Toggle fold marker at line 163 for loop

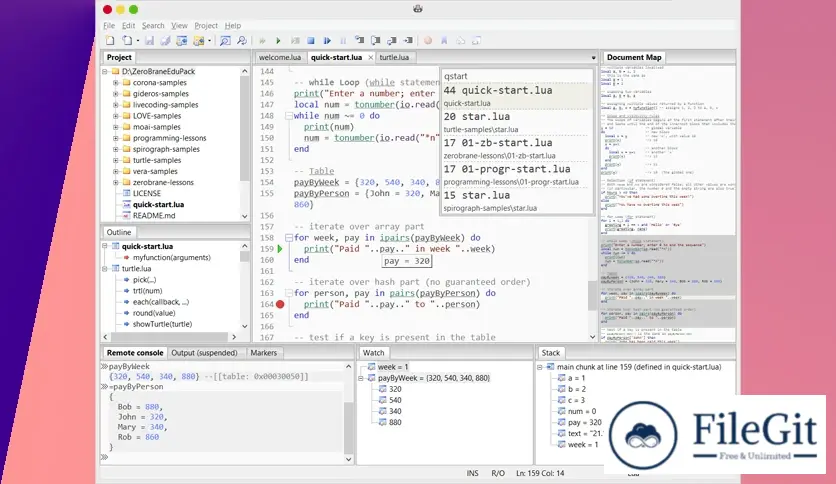click(x=288, y=293)
